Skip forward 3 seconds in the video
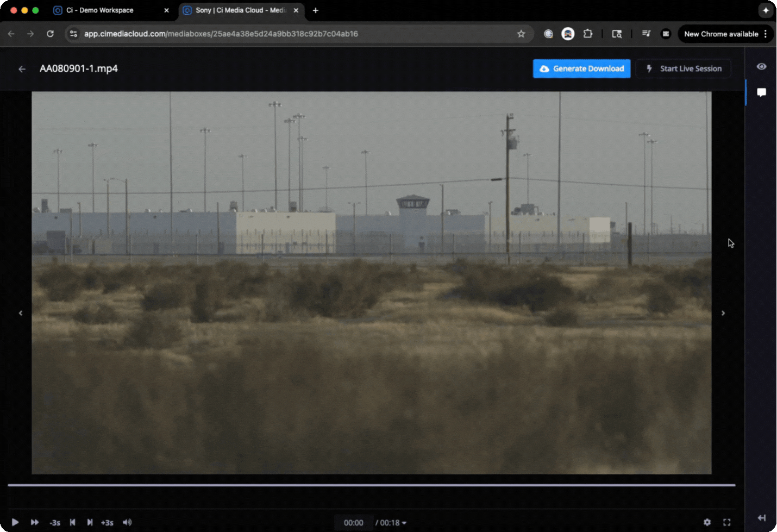777x532 pixels. [107, 523]
